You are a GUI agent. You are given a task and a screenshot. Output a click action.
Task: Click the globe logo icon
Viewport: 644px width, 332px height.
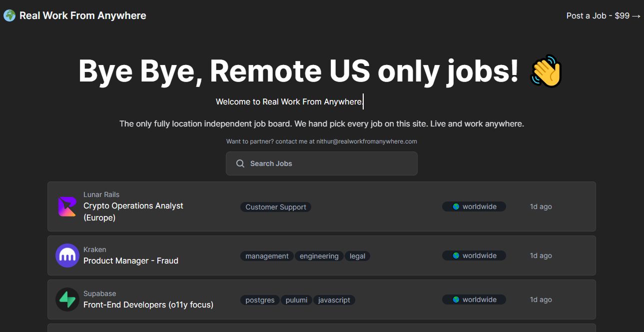[x=8, y=15]
